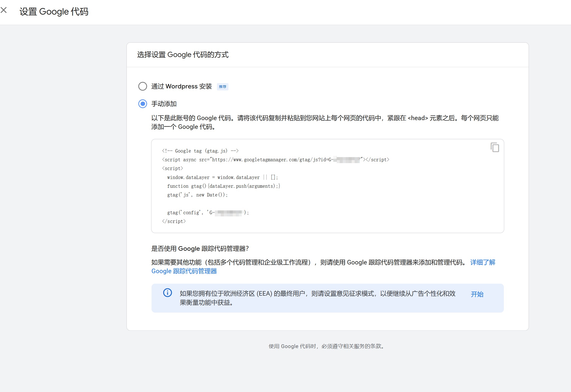Screen dimensions: 571x392
Task: Click the closing </script> tag line
Action: [x=174, y=221]
